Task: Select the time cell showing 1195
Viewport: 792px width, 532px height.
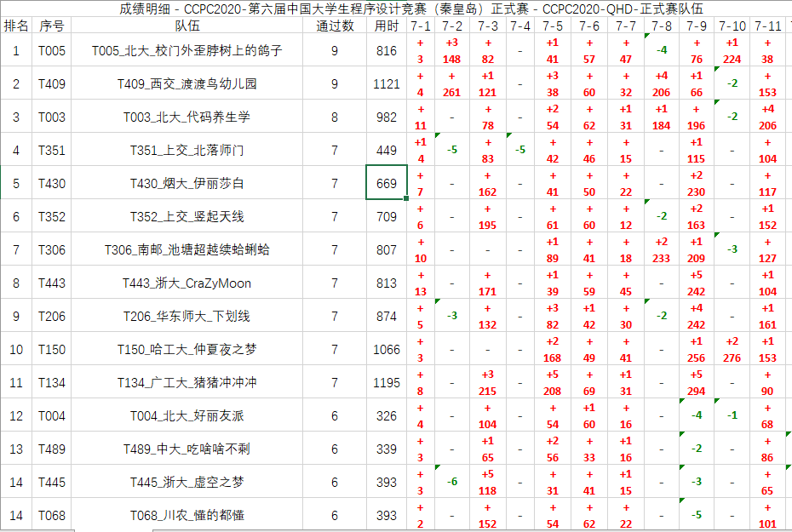Action: [386, 383]
